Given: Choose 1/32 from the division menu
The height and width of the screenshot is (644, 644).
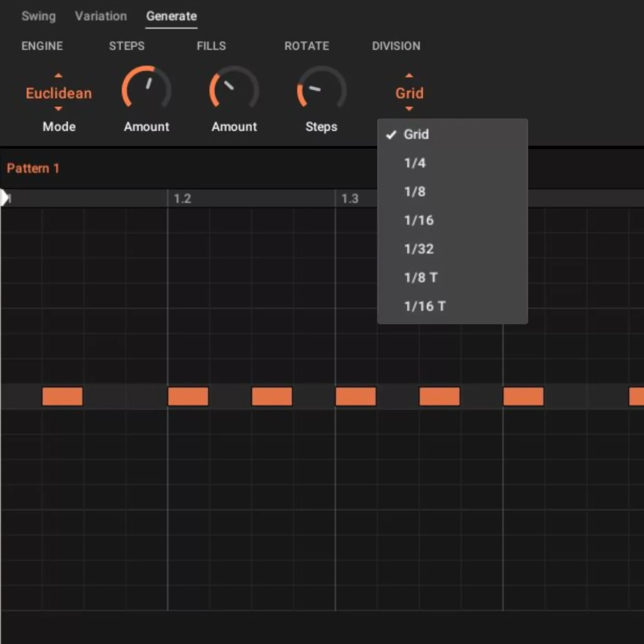Looking at the screenshot, I should pyautogui.click(x=453, y=249).
